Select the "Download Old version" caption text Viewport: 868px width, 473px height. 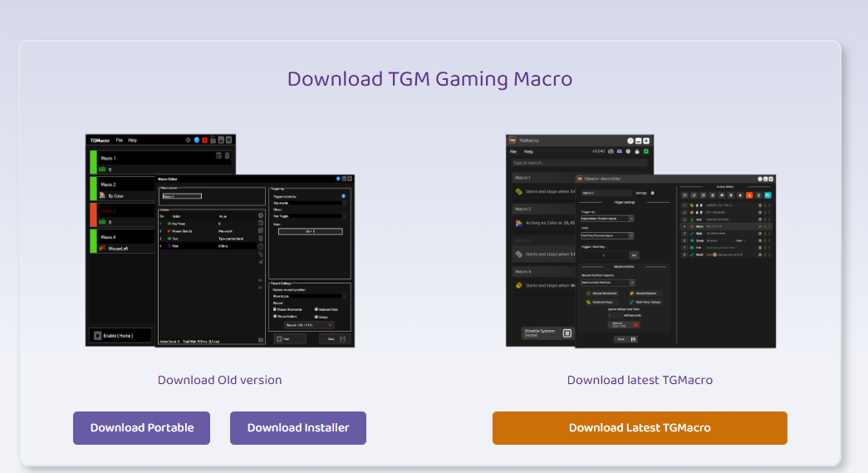pos(220,380)
